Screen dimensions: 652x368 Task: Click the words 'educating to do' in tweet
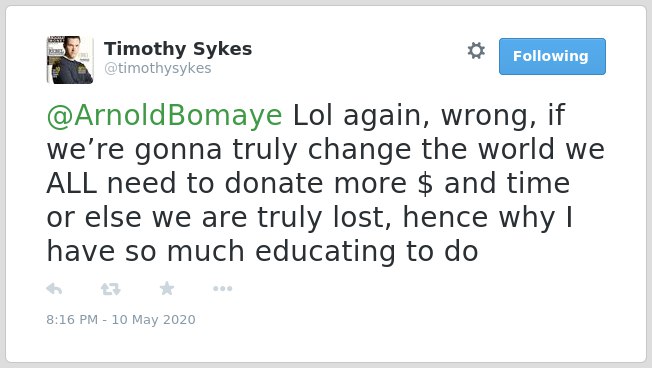[367, 252]
